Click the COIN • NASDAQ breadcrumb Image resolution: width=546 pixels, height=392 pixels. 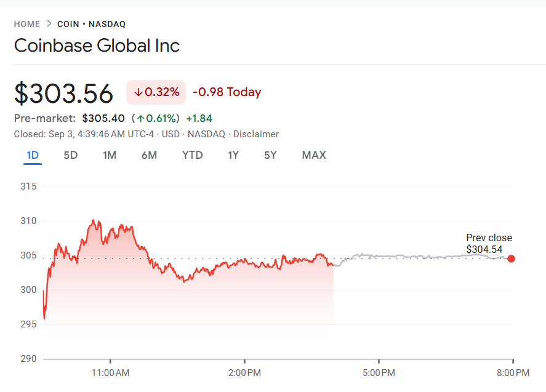click(91, 24)
